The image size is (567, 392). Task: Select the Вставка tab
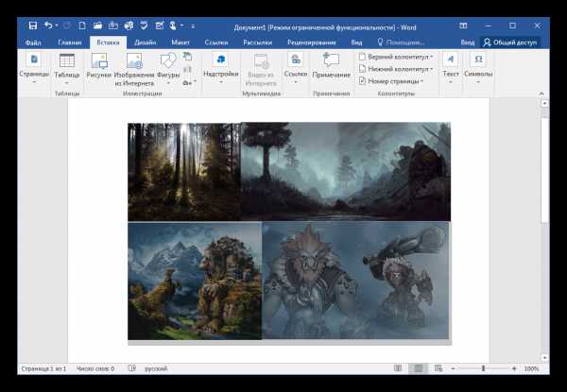coord(108,43)
